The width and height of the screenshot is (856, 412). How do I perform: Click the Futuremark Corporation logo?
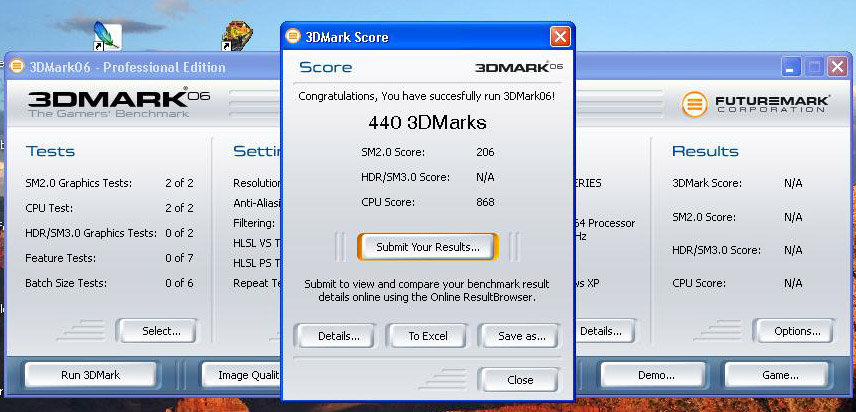756,104
